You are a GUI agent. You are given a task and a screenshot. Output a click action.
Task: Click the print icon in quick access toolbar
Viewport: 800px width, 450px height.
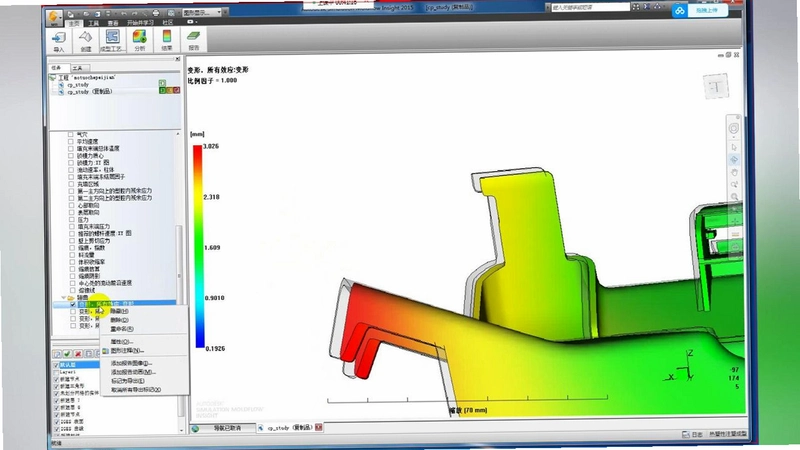[x=156, y=13]
